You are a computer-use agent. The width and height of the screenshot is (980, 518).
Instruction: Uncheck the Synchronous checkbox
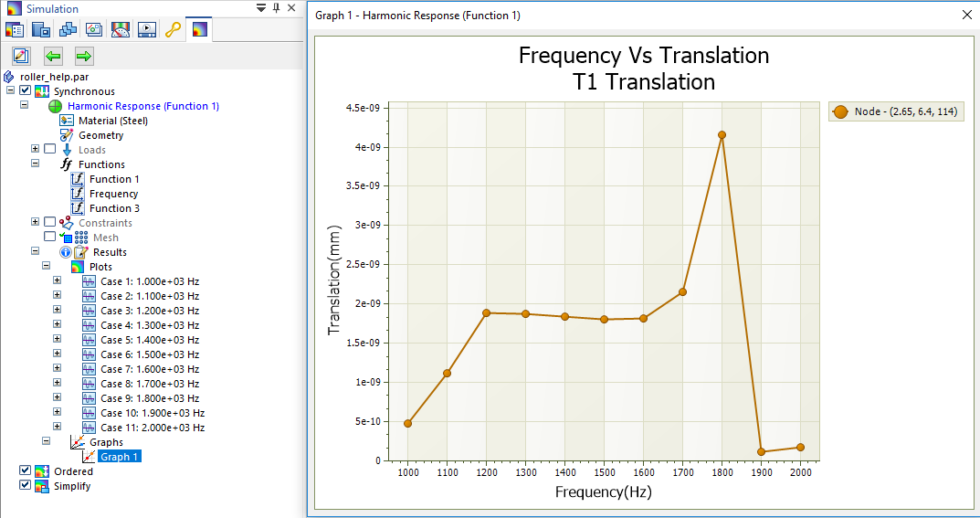click(x=25, y=91)
